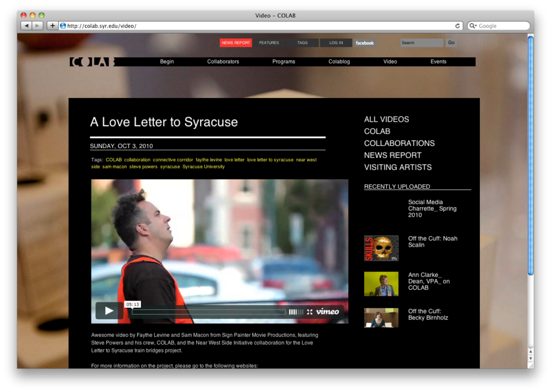
Task: Click the COLAB logo
Action: pos(93,62)
